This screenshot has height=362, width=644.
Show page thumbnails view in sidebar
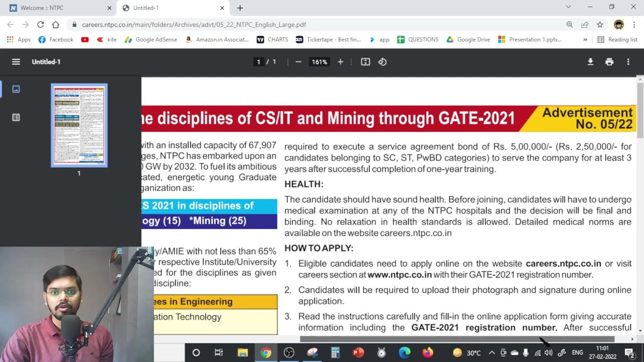tap(16, 89)
